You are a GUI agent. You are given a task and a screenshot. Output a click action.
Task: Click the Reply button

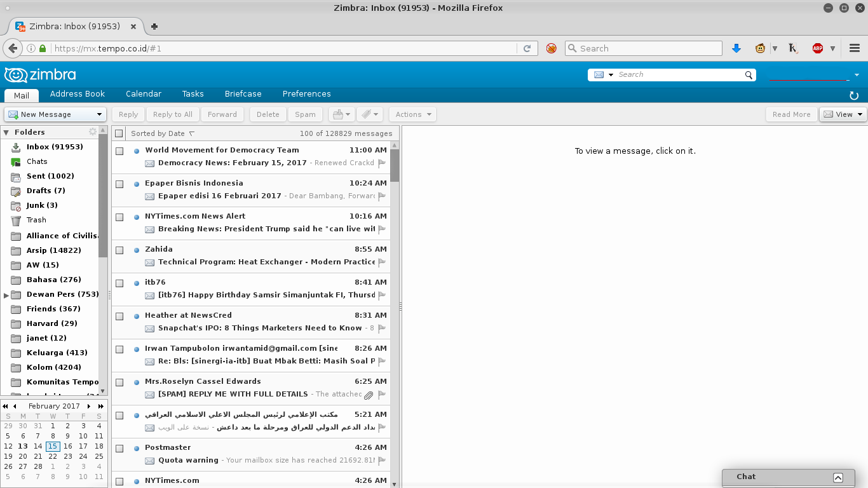pos(128,114)
